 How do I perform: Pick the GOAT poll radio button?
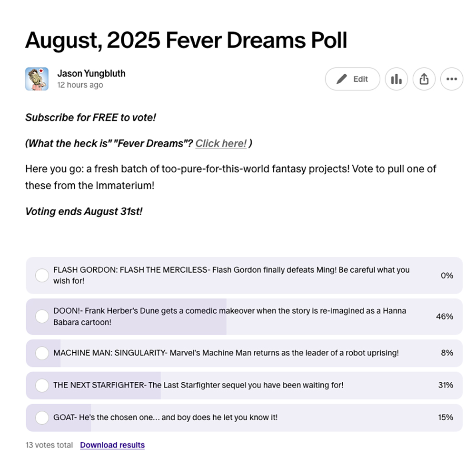coord(42,417)
